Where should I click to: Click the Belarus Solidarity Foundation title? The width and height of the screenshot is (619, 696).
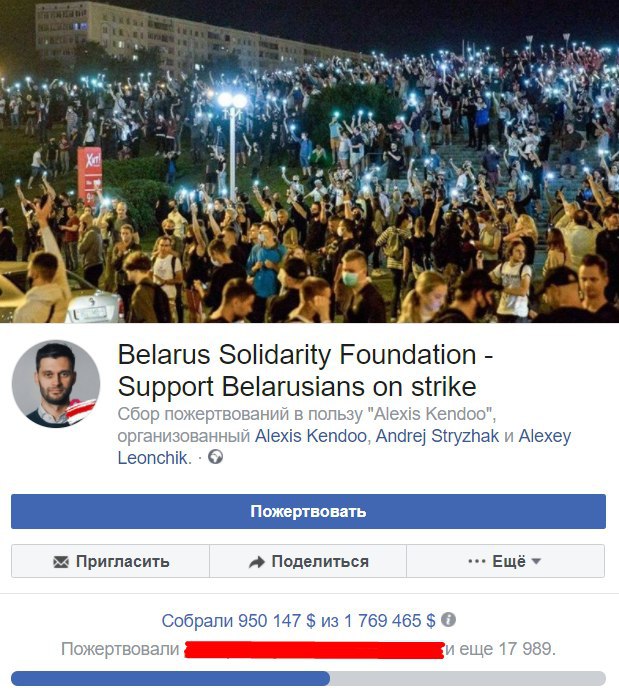coord(305,371)
